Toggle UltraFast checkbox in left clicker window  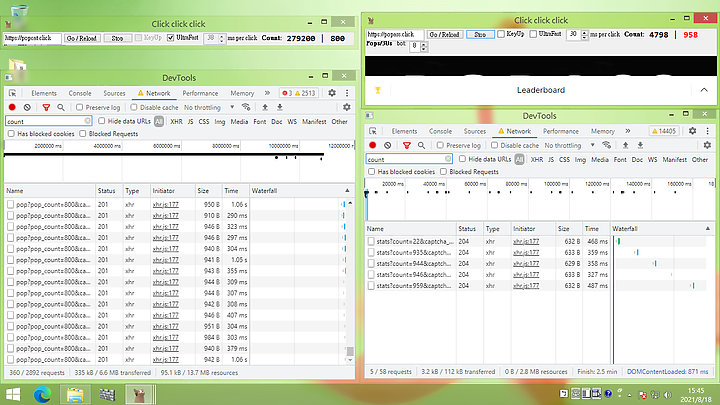coord(171,38)
